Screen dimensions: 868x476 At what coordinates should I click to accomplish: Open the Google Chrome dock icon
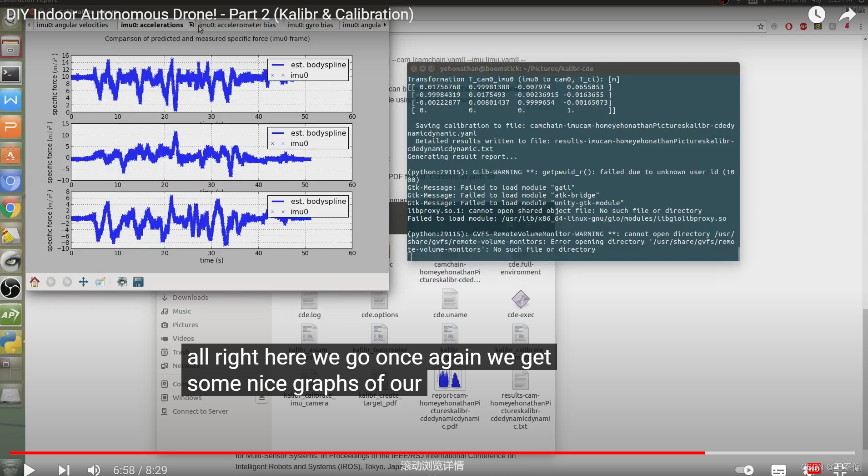tap(11, 208)
